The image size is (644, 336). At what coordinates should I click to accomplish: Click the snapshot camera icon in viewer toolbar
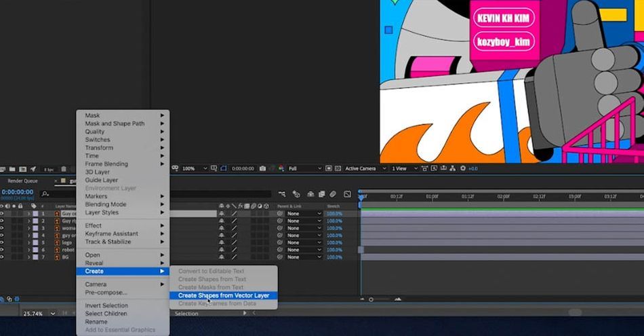tap(262, 168)
